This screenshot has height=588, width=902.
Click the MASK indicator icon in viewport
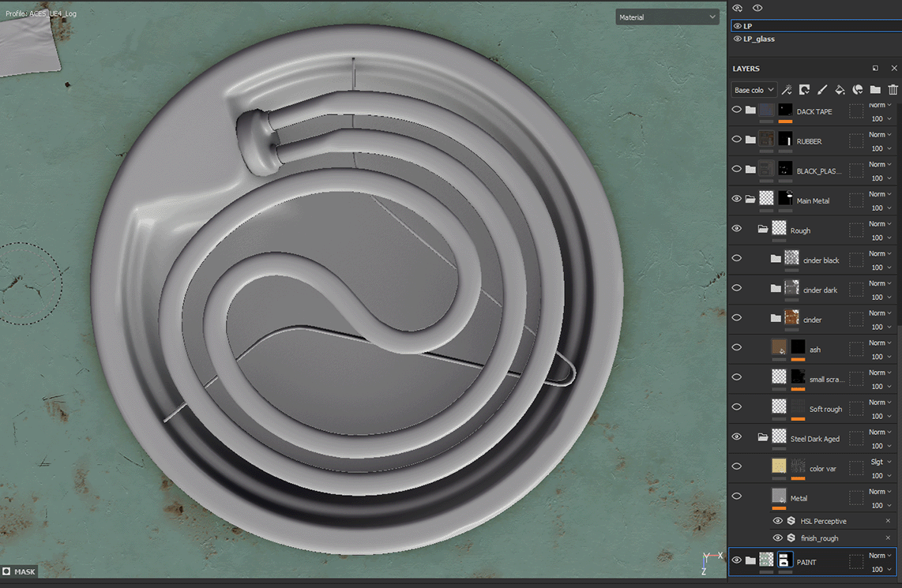tap(6, 571)
